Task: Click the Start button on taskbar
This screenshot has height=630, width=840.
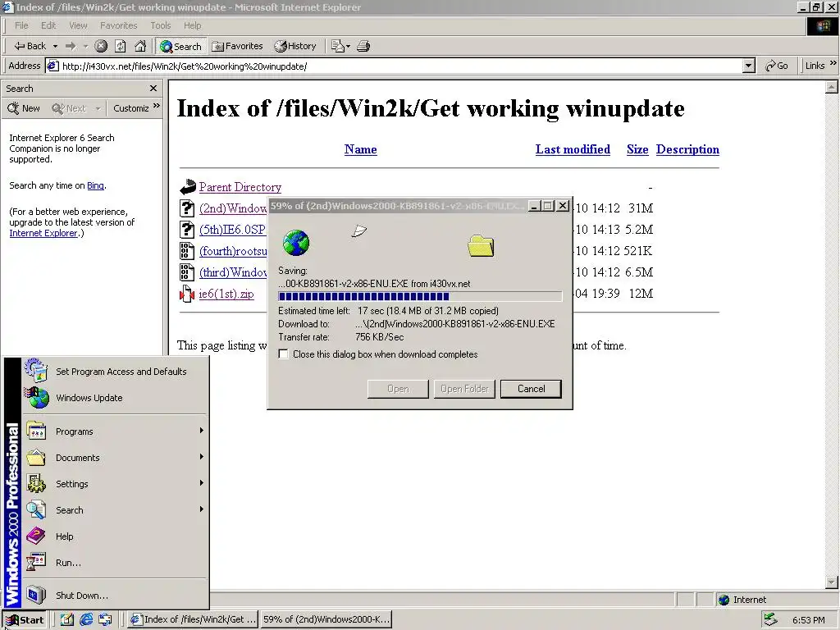Action: point(24,620)
